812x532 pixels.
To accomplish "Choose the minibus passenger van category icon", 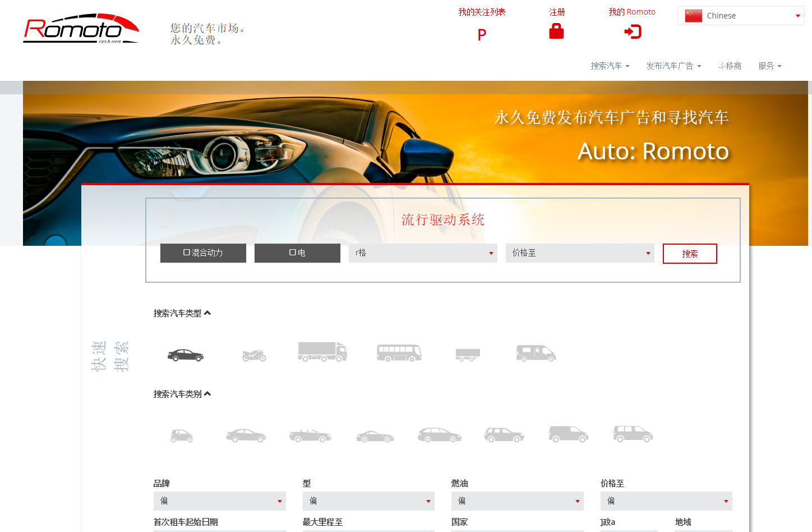I will [x=633, y=434].
